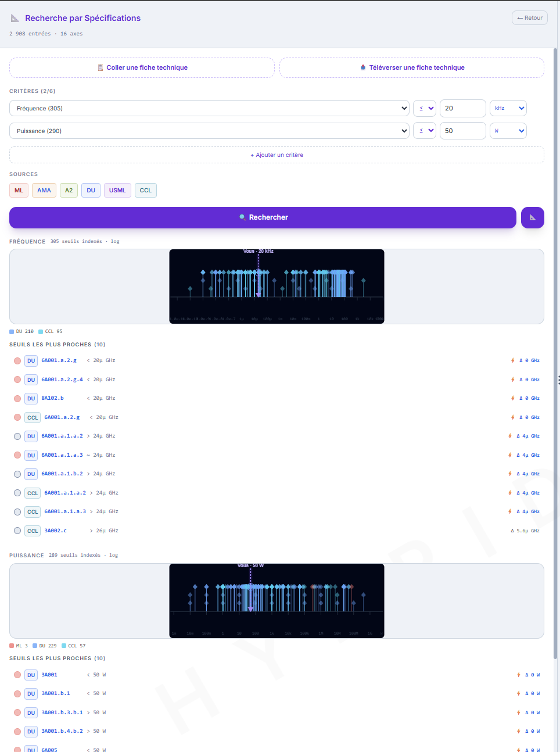Viewport: 560px width, 752px height.
Task: Open the 3A002.c threshold link
Action: point(56,531)
